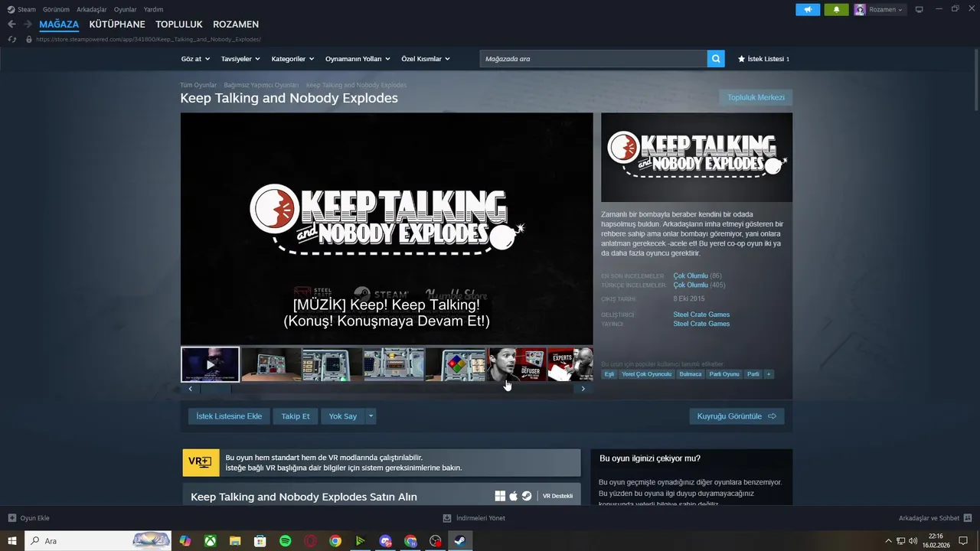Open the Yardım menu
The width and height of the screenshot is (980, 551).
[153, 10]
